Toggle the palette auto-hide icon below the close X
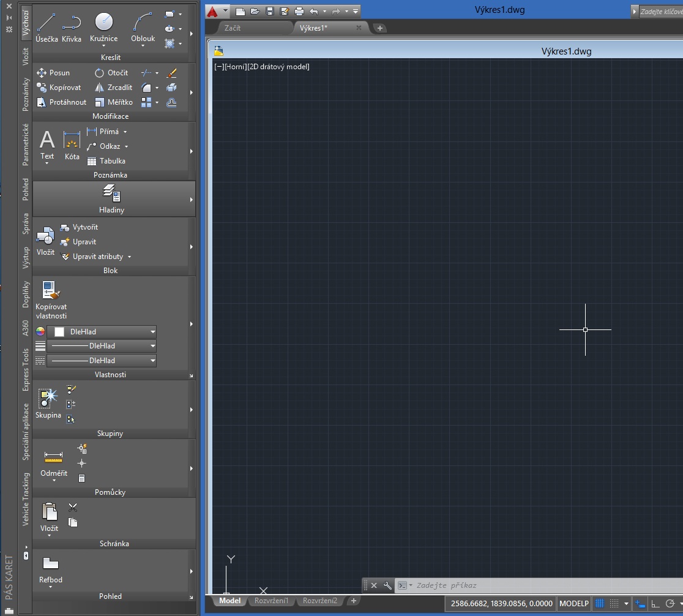The width and height of the screenshot is (683, 616). click(x=9, y=18)
